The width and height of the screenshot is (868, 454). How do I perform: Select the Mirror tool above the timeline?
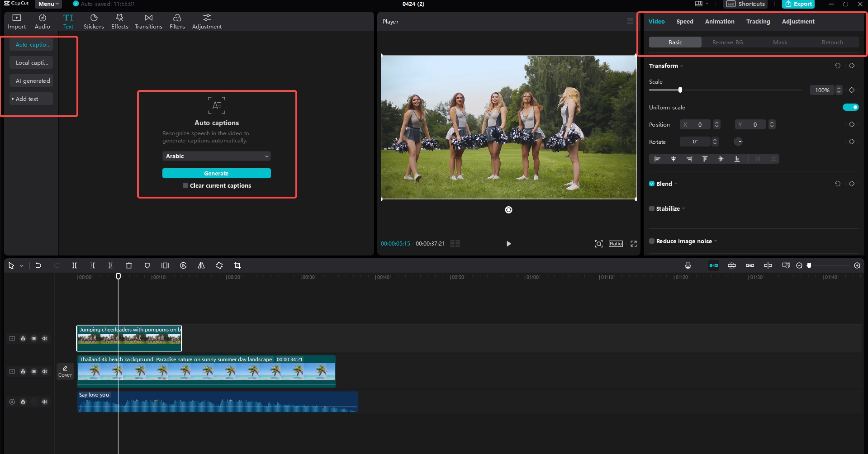click(x=201, y=265)
